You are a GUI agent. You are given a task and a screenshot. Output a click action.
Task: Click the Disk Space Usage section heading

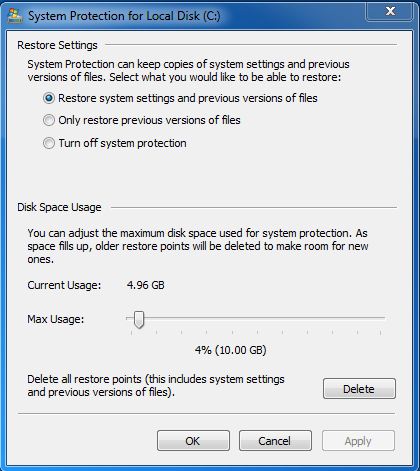tap(59, 207)
